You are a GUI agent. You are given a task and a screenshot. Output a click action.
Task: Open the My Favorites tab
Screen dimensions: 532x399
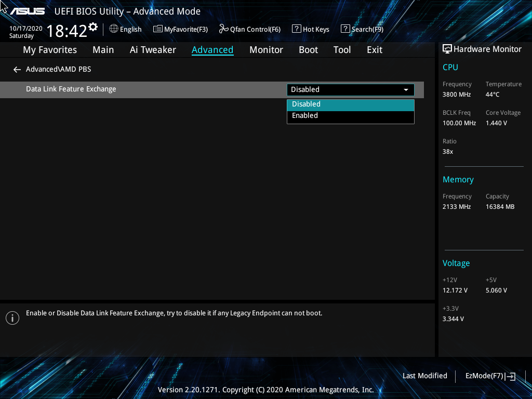point(50,50)
